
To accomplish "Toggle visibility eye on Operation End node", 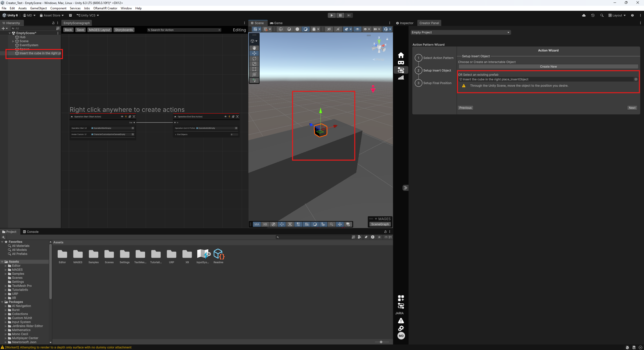I will [x=225, y=117].
